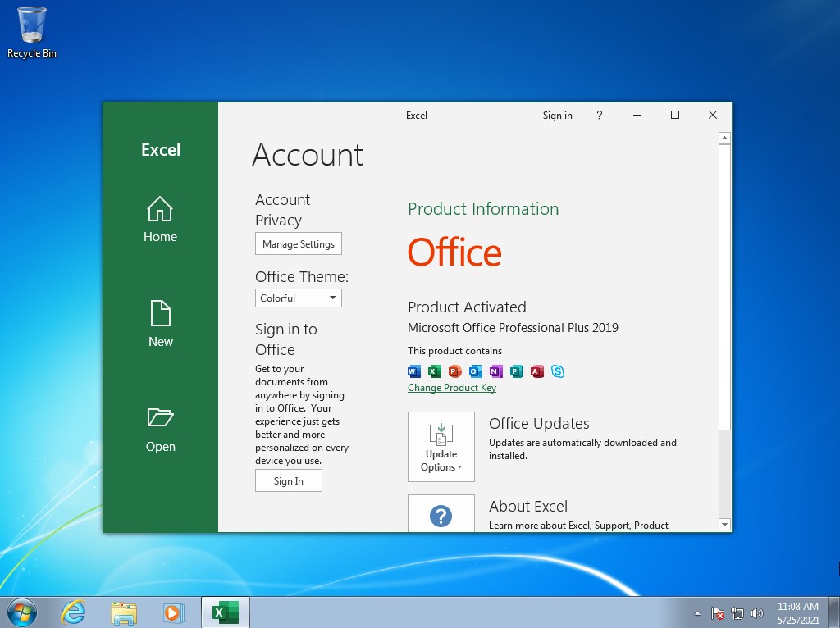Viewport: 840px width, 628px height.
Task: Click the Excel icon under This product contains
Action: tap(435, 371)
